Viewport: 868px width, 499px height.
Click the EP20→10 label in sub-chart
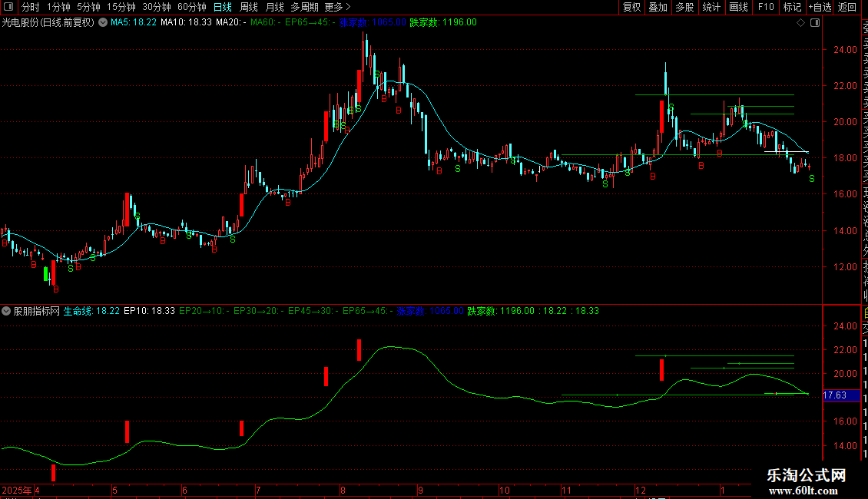pyautogui.click(x=204, y=311)
